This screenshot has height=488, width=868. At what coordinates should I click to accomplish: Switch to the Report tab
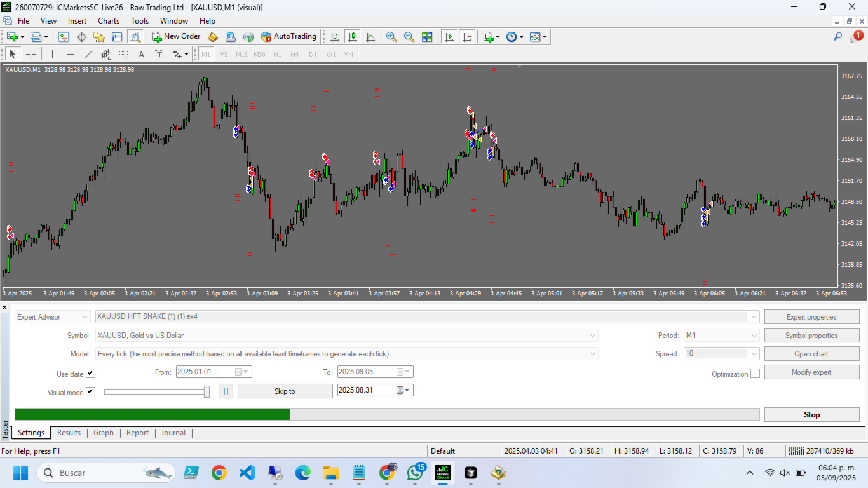click(x=137, y=433)
